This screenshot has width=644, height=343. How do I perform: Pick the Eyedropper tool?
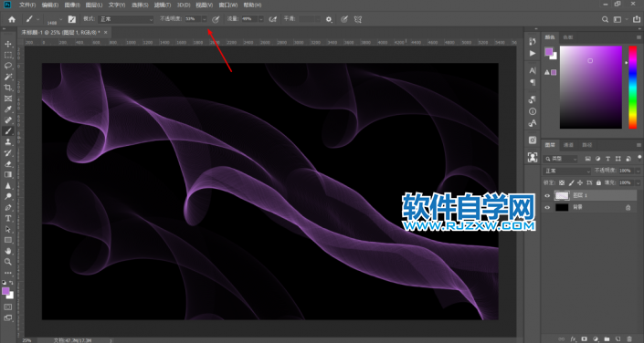[8, 109]
